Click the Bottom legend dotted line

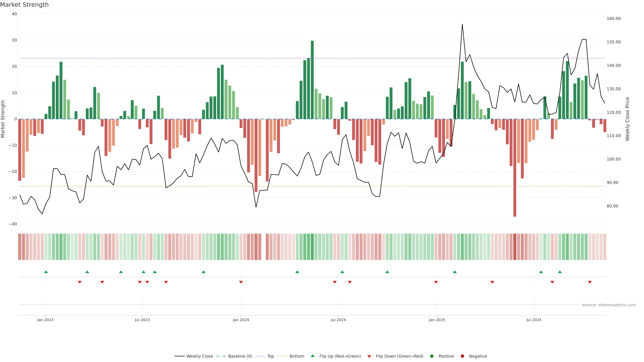coord(282,356)
